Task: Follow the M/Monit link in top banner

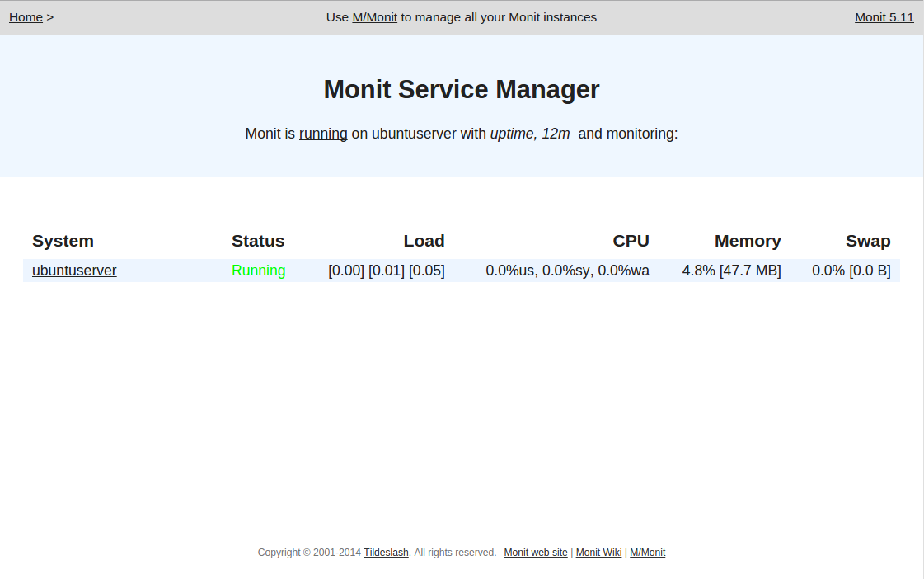Action: point(375,17)
